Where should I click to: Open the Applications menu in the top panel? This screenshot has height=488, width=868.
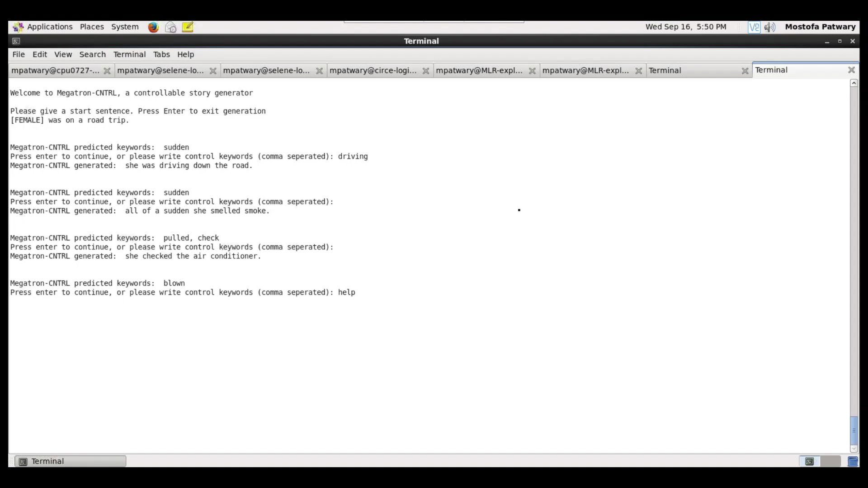[50, 27]
